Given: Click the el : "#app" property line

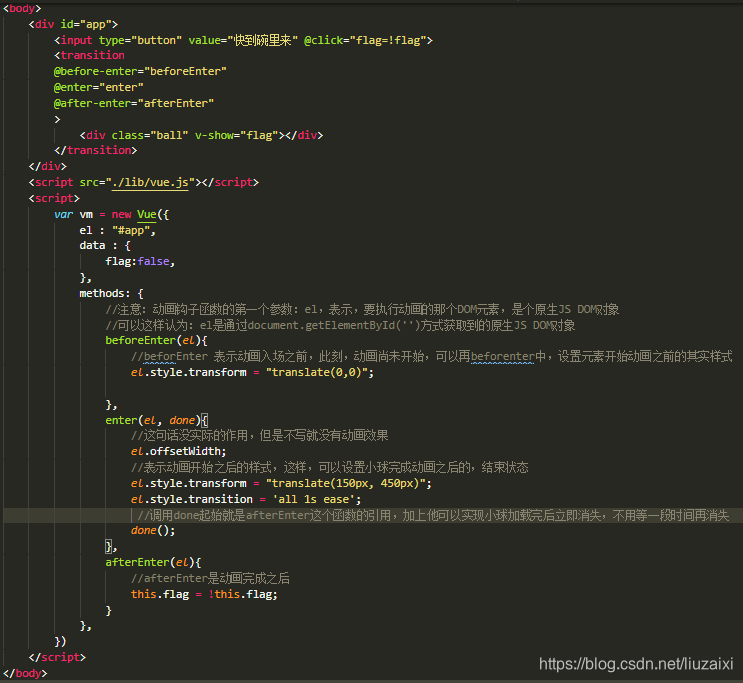Looking at the screenshot, I should pos(118,230).
